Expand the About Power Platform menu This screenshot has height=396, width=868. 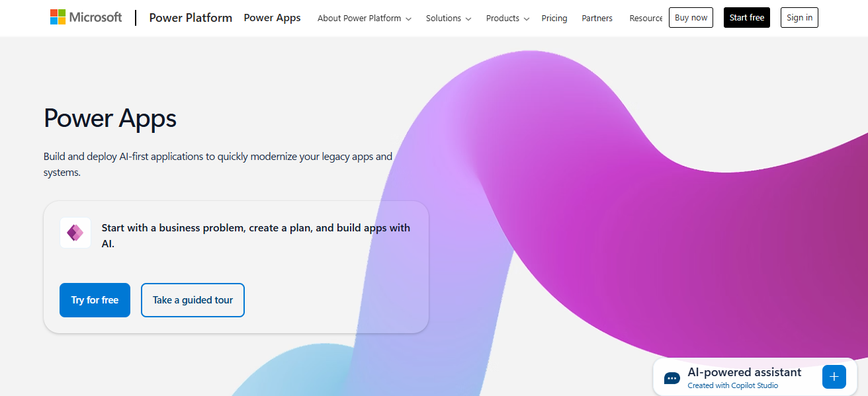[365, 19]
